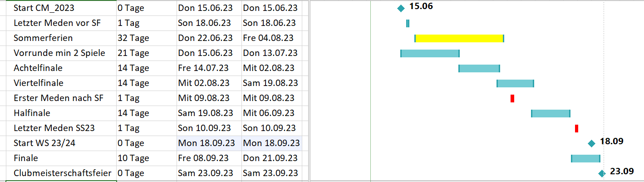Click the Vorrunde duration cell 21 Tage
Viewport: 644px width, 182px height.
147,53
